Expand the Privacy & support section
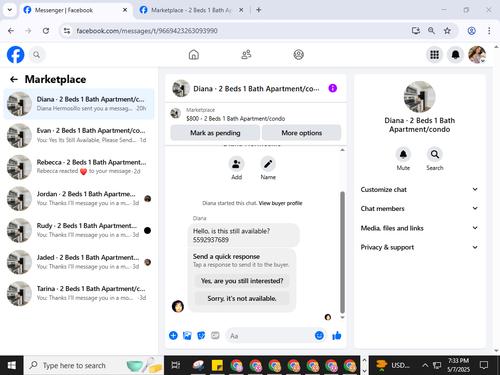This screenshot has height=375, width=500. [419, 247]
